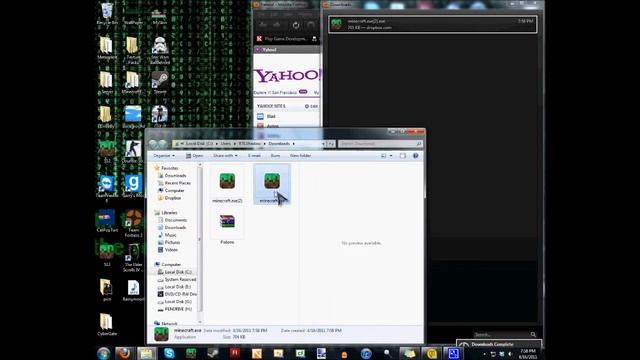The image size is (640, 360).
Task: Toggle the Explorer preview pane button
Action: [403, 156]
